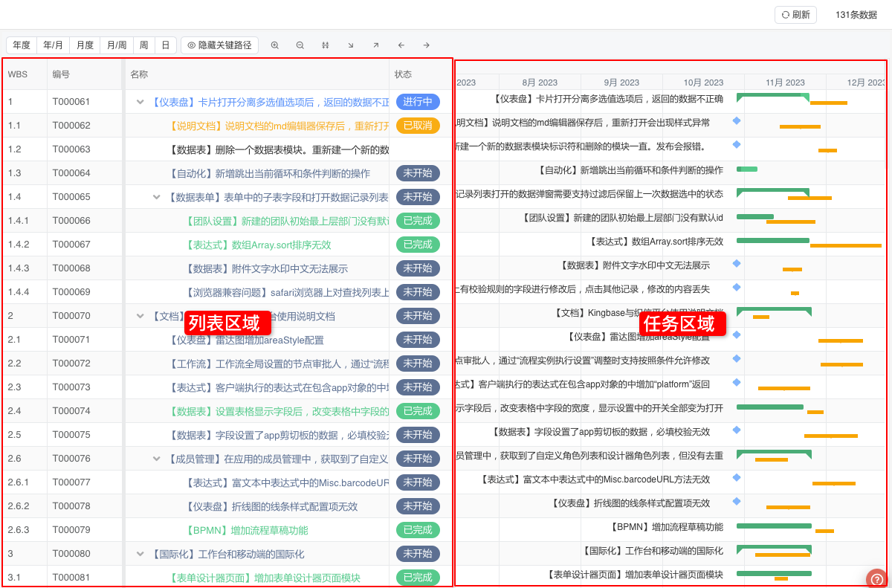Select the 日 time scale view
This screenshot has width=892, height=588.
[x=165, y=45]
